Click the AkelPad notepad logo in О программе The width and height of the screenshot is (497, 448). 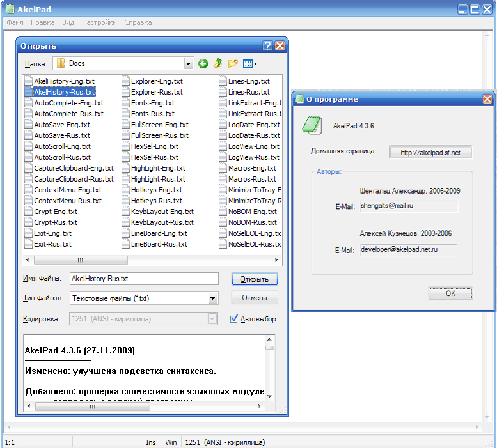click(312, 125)
